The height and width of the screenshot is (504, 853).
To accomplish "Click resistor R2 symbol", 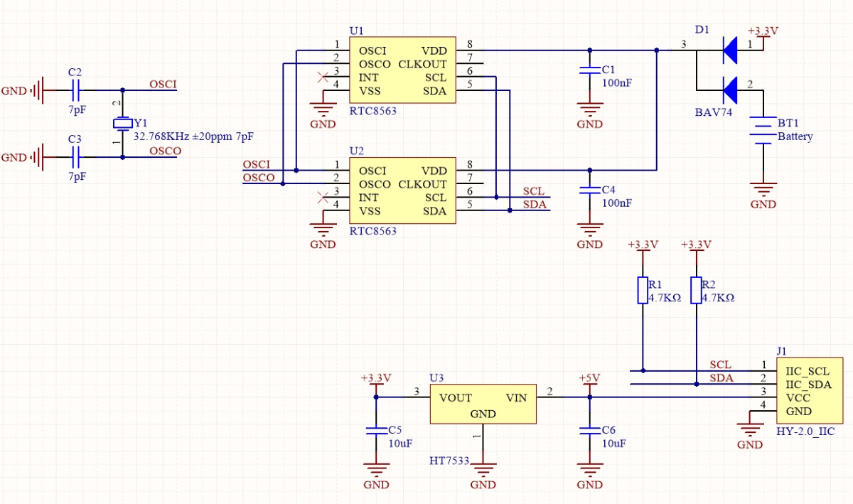I will pyautogui.click(x=696, y=290).
